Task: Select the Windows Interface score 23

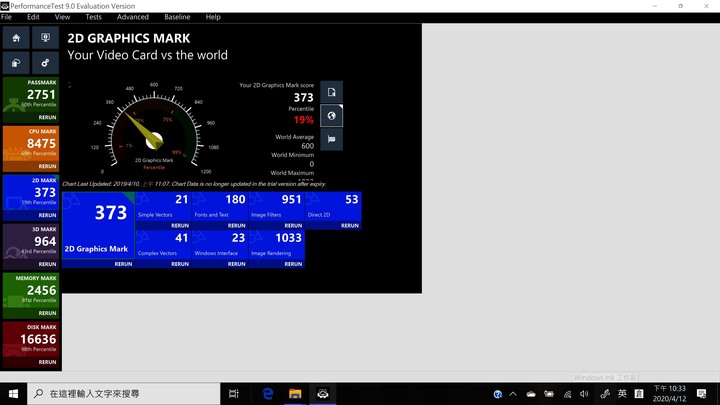Action: (x=238, y=238)
